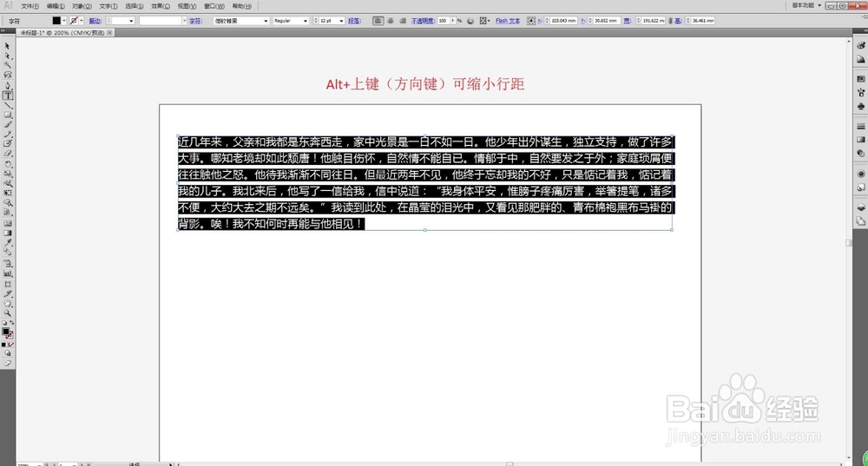Set paragraph alignment to right
The width and height of the screenshot is (868, 466).
(403, 21)
